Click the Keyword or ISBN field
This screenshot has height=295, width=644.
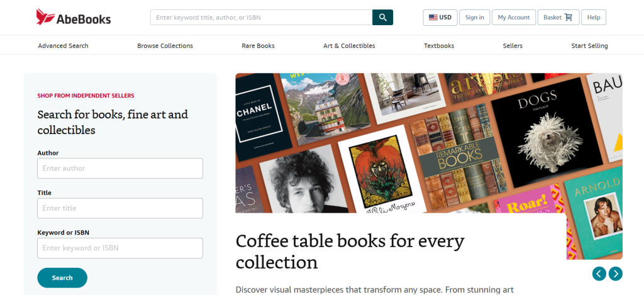tap(120, 248)
